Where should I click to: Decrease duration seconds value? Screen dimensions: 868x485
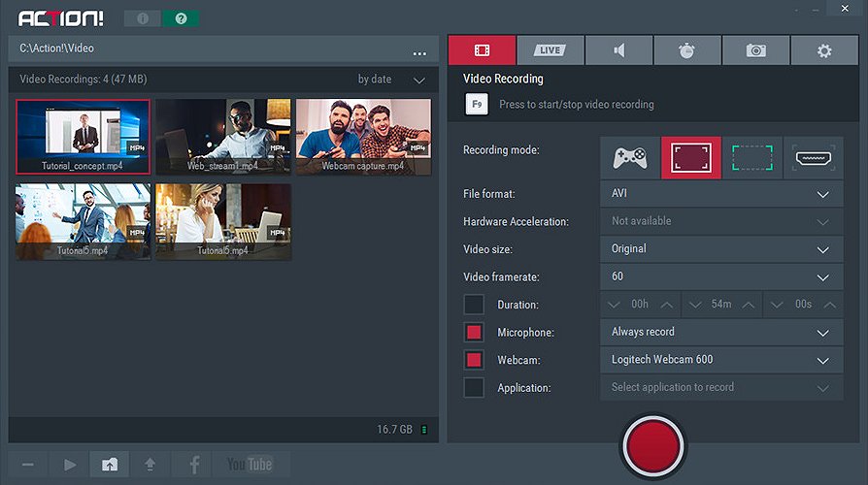pyautogui.click(x=777, y=305)
